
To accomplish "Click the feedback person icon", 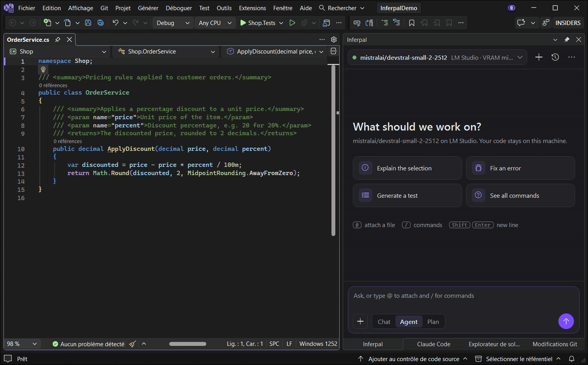I will (x=545, y=23).
